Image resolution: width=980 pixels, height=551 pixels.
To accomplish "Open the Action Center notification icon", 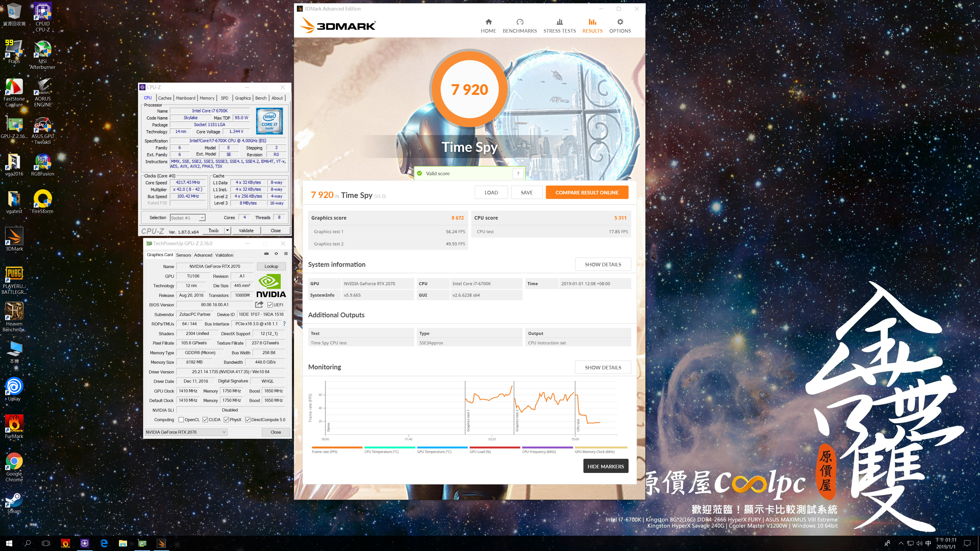I will pos(967,543).
